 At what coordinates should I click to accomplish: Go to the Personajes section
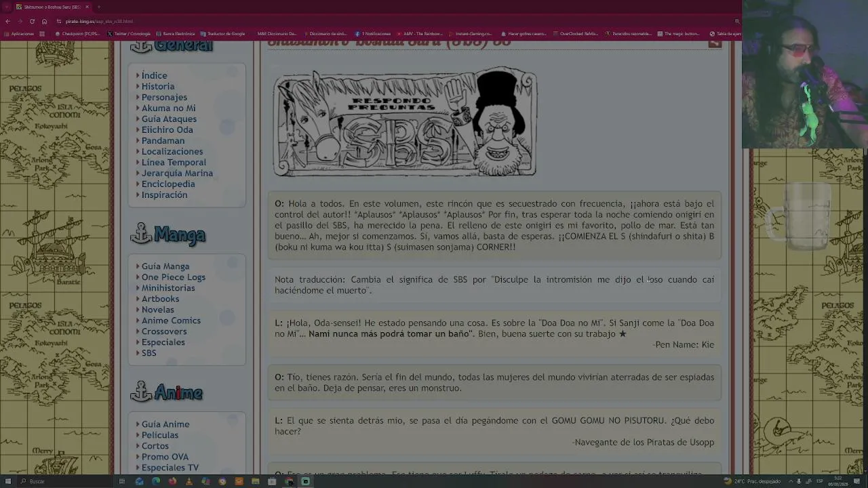[x=164, y=97]
